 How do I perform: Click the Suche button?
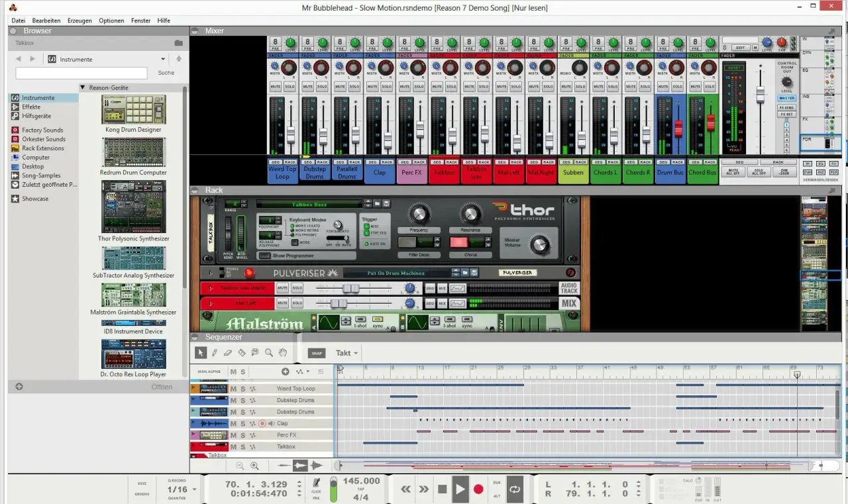pos(166,73)
